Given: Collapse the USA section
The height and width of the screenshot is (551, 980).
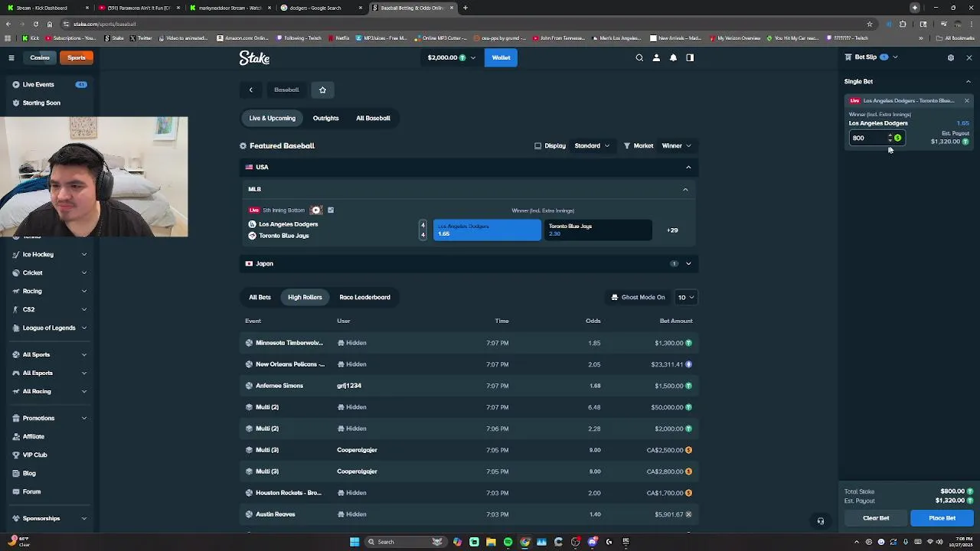Looking at the screenshot, I should 688,167.
